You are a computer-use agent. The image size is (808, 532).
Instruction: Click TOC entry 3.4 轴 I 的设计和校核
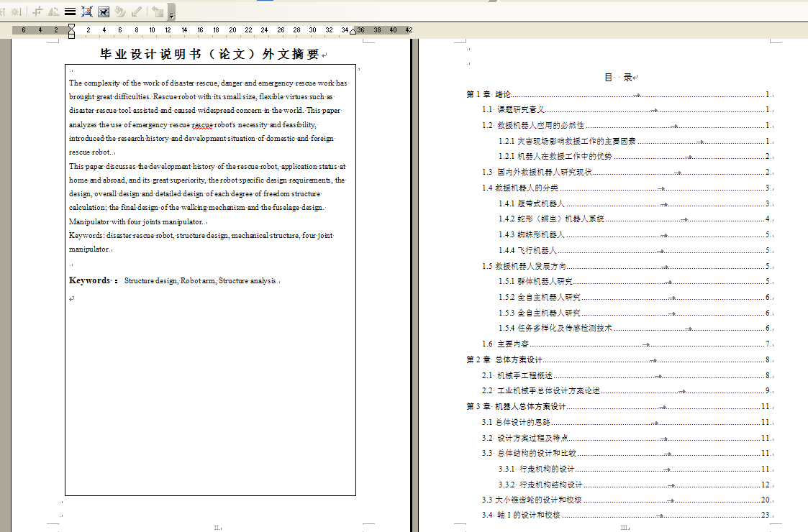tap(625, 515)
